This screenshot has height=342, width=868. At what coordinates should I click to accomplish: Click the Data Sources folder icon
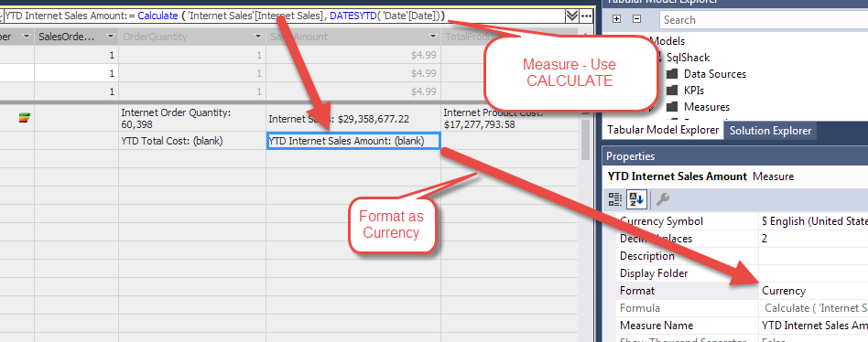672,74
